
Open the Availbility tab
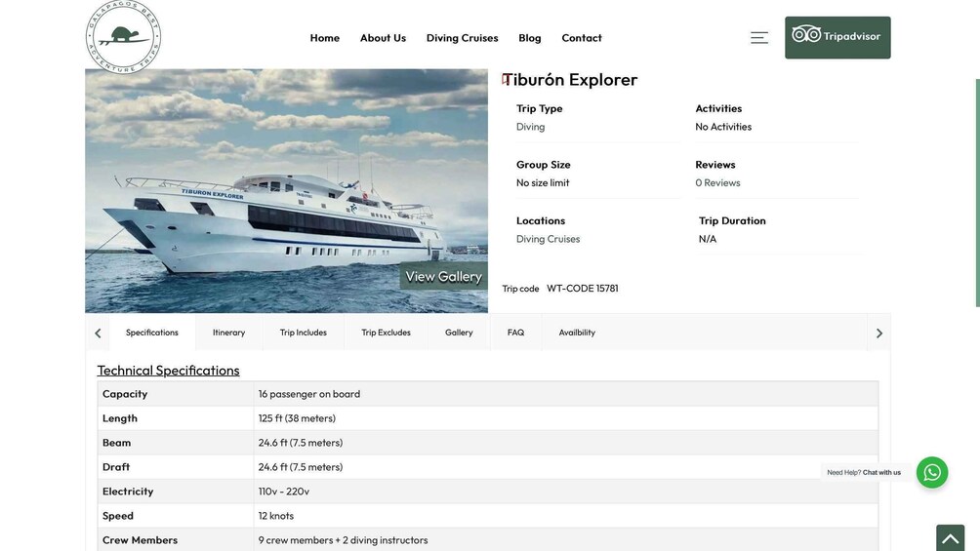pos(577,333)
